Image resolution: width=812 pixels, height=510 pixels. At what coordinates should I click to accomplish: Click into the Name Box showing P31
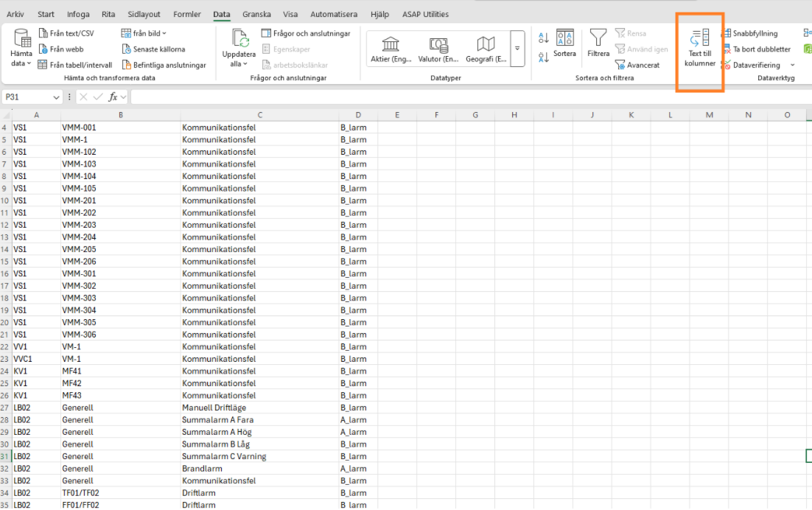click(28, 97)
